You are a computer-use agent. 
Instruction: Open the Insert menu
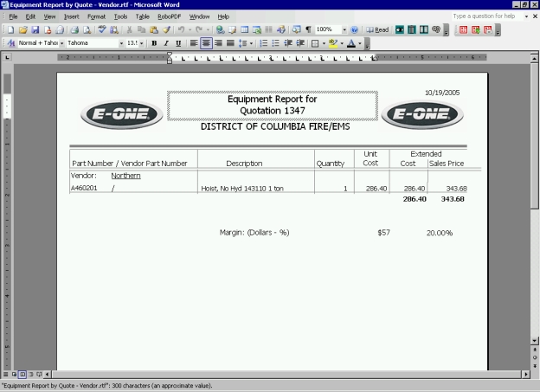tap(71, 16)
